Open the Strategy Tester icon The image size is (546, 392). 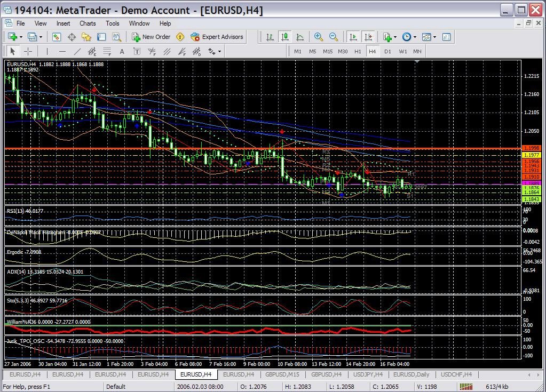(116, 37)
